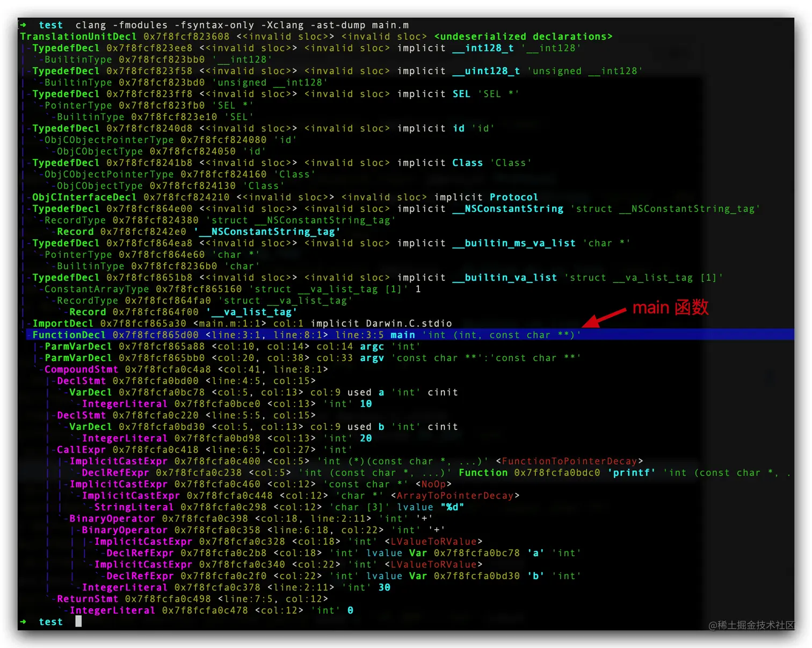Click the FunctionToPointerDecay cast tag
This screenshot has height=648, width=812.
pyautogui.click(x=570, y=461)
